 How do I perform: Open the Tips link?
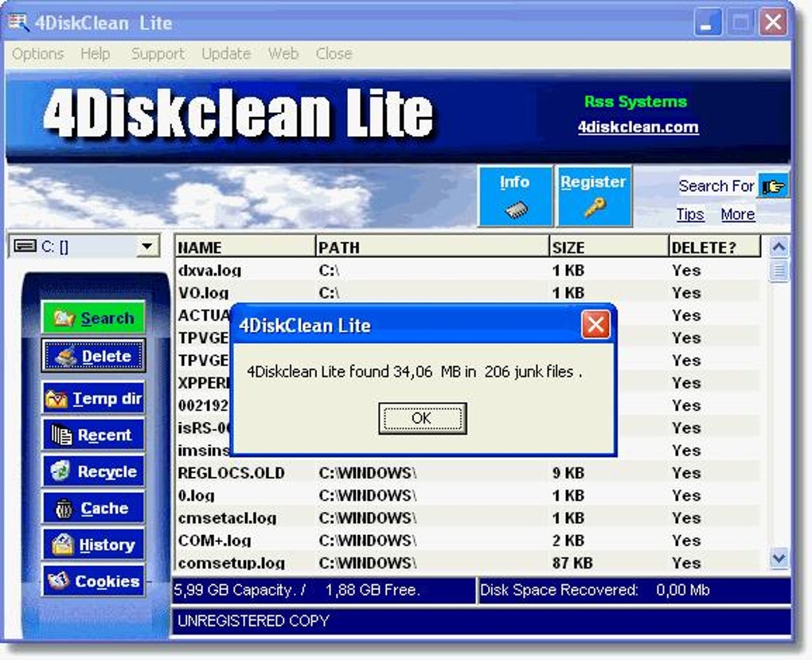(689, 214)
